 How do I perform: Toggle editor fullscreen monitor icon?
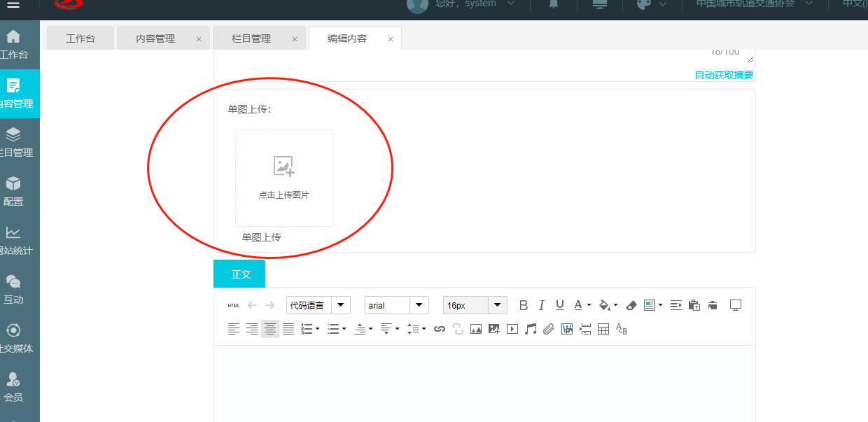736,305
